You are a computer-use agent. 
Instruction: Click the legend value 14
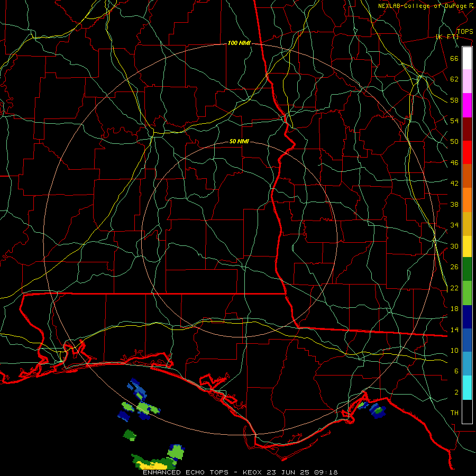click(454, 329)
